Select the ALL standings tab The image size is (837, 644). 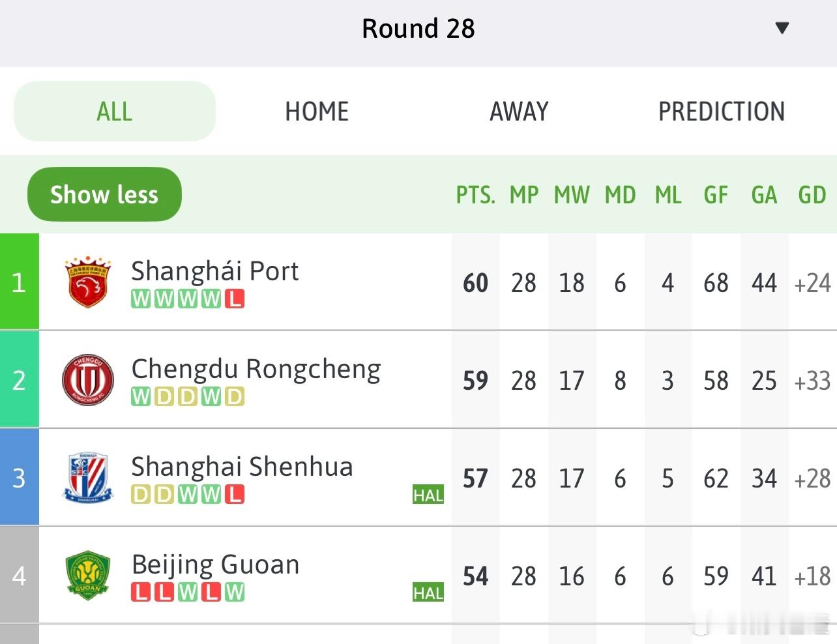[x=115, y=111]
